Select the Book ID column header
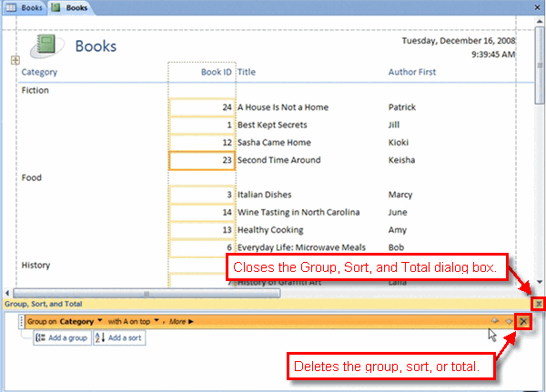The image size is (546, 392). pos(217,72)
